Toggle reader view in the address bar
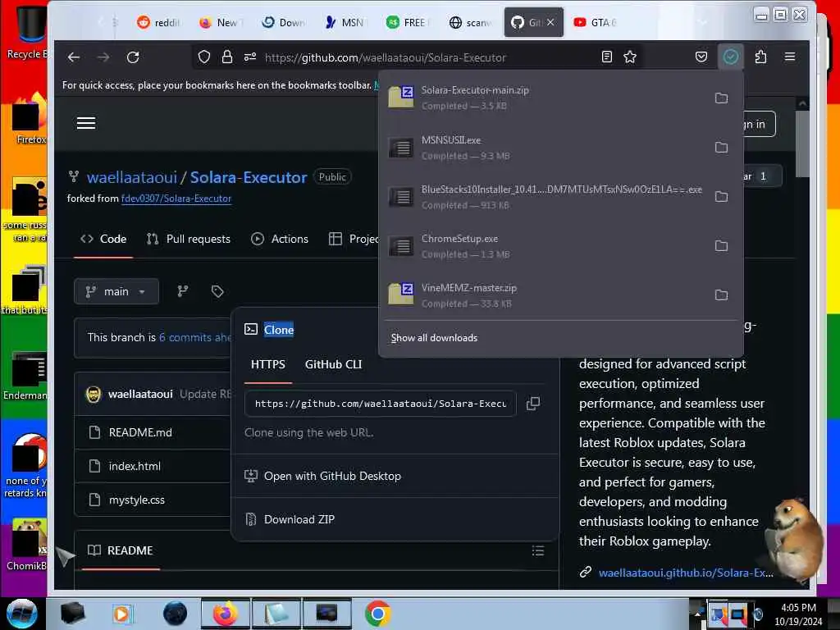This screenshot has height=630, width=840. tap(606, 57)
